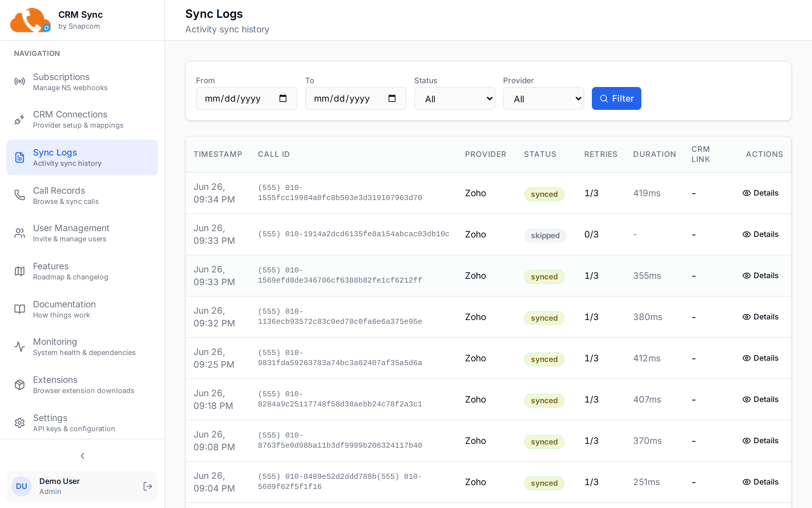Click the DU user avatar
812x508 pixels.
pos(22,486)
